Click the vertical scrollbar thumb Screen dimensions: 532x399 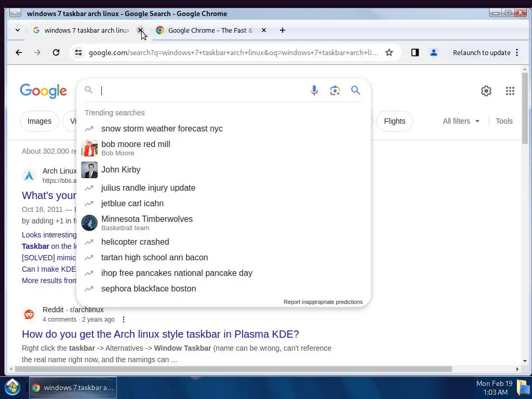525,108
